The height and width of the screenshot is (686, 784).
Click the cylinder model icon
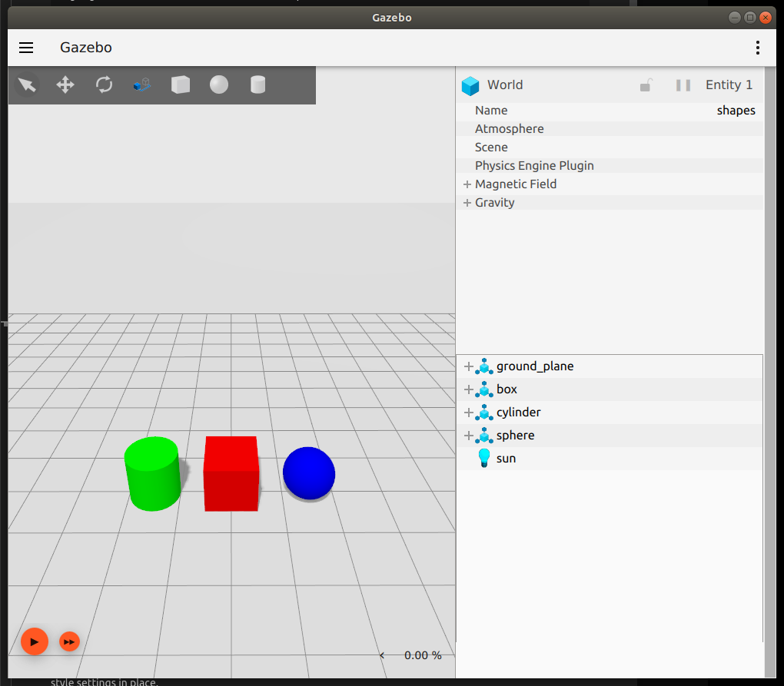tap(484, 413)
